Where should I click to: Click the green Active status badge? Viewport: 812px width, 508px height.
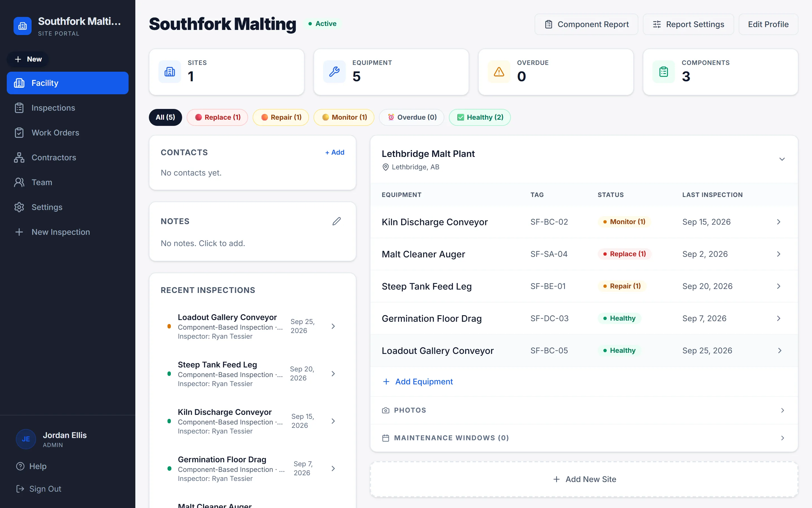click(323, 23)
